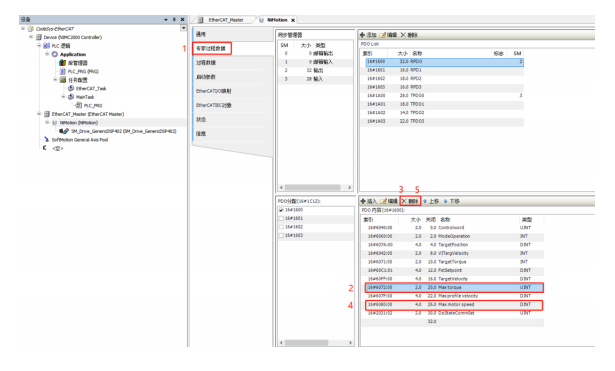The width and height of the screenshot is (615, 371).
Task: Open the 过程数据 side tab
Action: [x=232, y=63]
